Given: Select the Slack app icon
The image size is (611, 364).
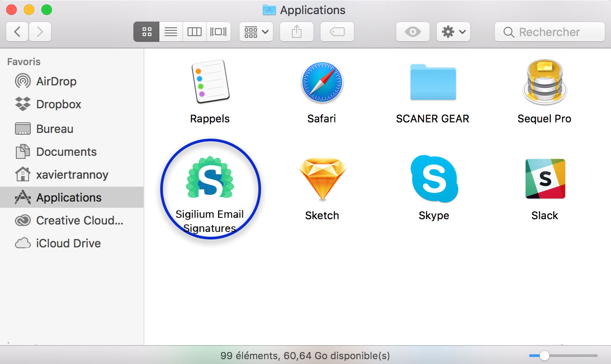Looking at the screenshot, I should click(x=545, y=179).
